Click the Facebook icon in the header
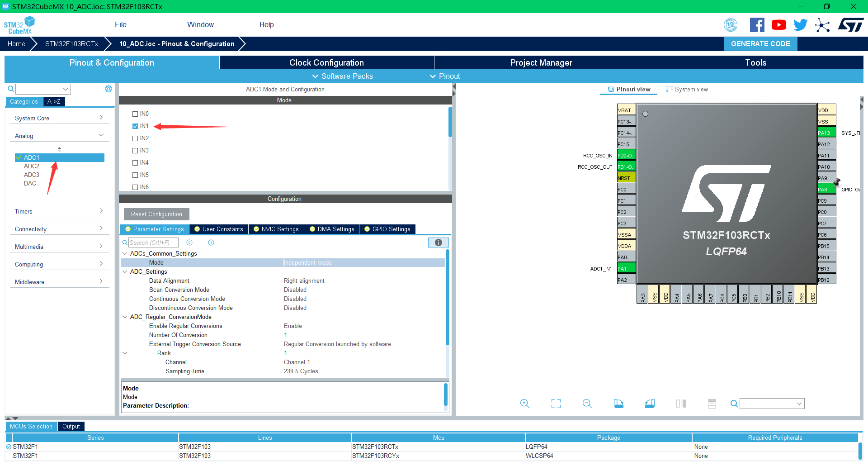The height and width of the screenshot is (466, 868). pos(757,25)
